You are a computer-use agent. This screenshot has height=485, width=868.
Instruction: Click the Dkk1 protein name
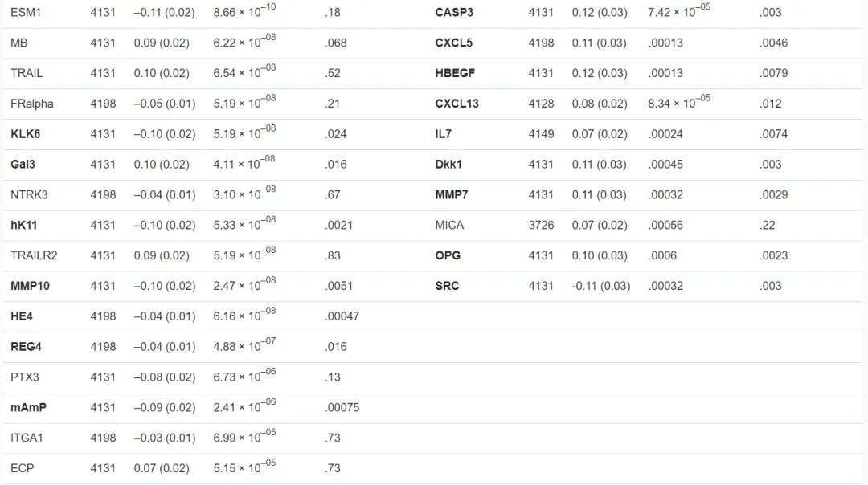click(448, 165)
